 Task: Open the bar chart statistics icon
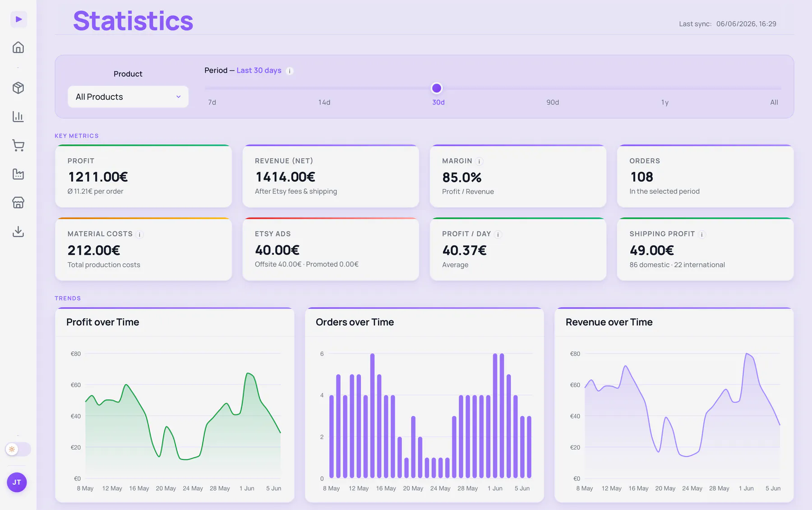18,116
